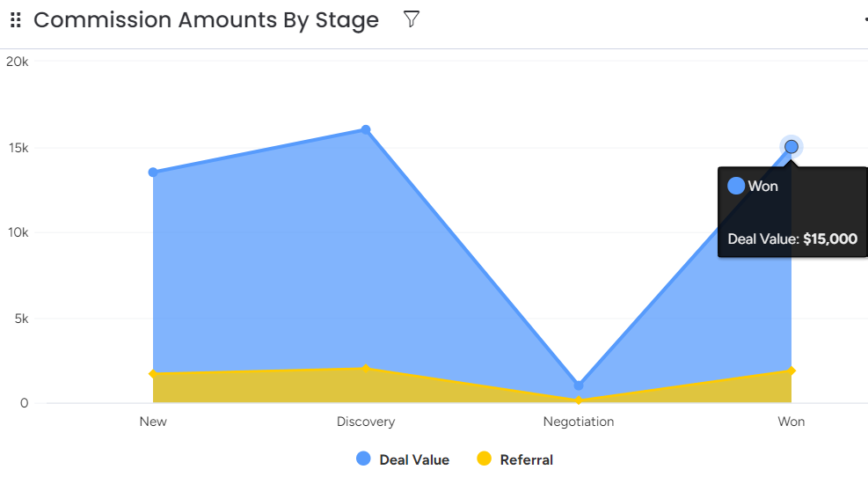
Task: Click the Referral diamond marker at Won
Action: (x=791, y=371)
